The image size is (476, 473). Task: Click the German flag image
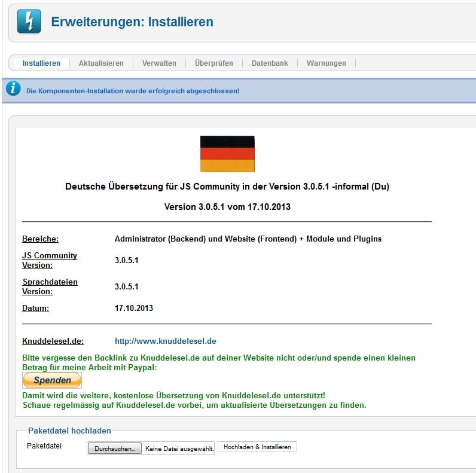227,154
